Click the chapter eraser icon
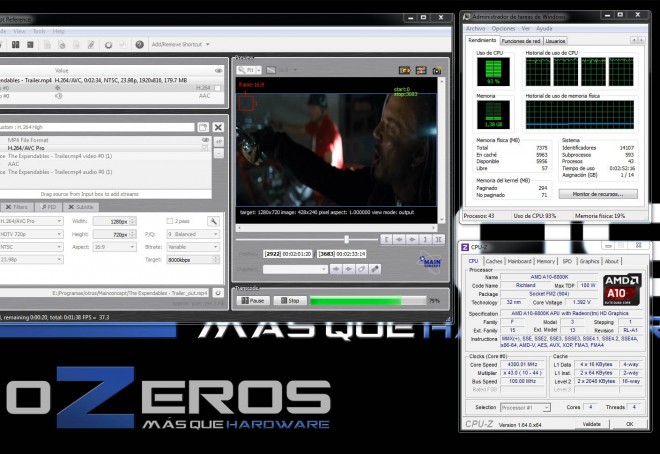This screenshot has height=454, width=660. pos(362,269)
